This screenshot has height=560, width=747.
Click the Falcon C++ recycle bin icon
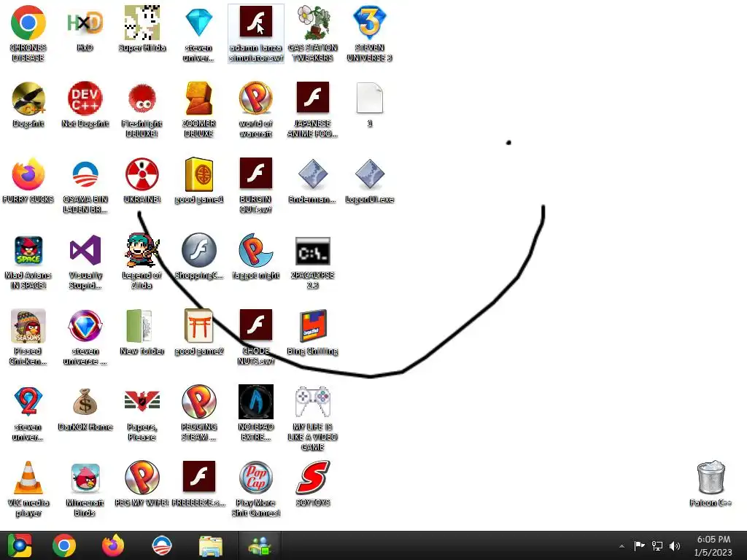[x=711, y=478]
